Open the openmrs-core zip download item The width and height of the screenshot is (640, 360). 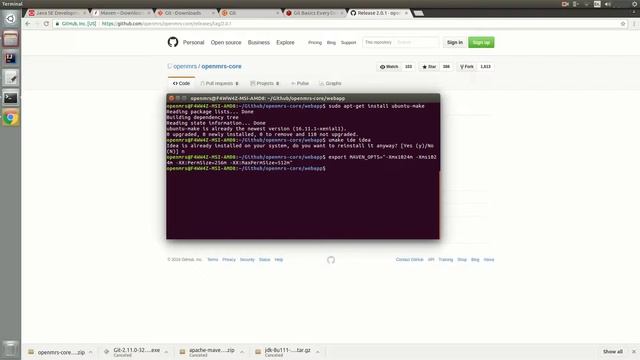[57, 352]
